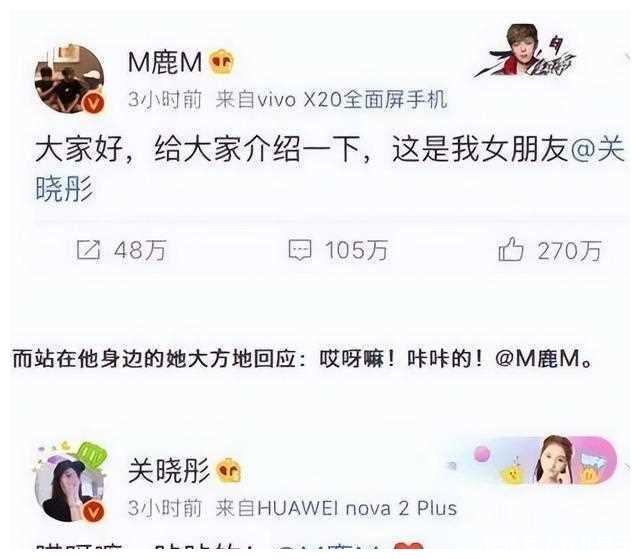The image size is (640, 559).
Task: Click the 48万 repost count
Action: [140, 250]
